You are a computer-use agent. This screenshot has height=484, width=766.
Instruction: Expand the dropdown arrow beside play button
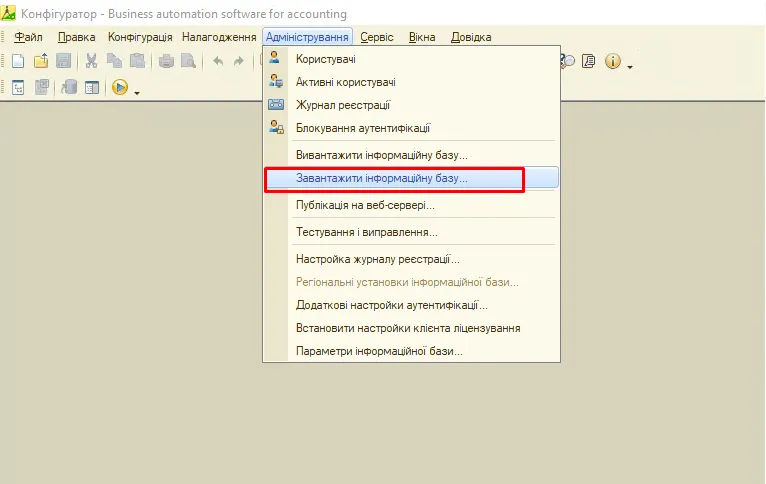[x=137, y=93]
